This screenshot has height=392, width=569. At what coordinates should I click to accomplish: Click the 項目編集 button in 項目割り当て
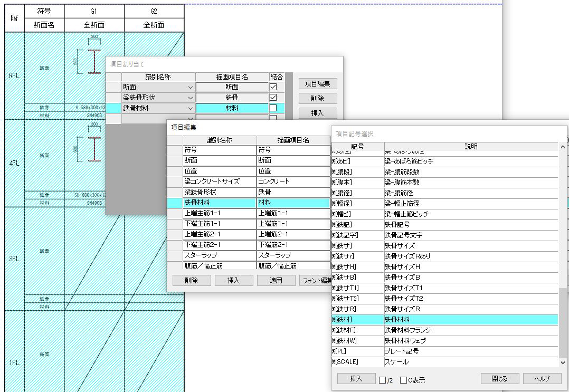pyautogui.click(x=318, y=84)
